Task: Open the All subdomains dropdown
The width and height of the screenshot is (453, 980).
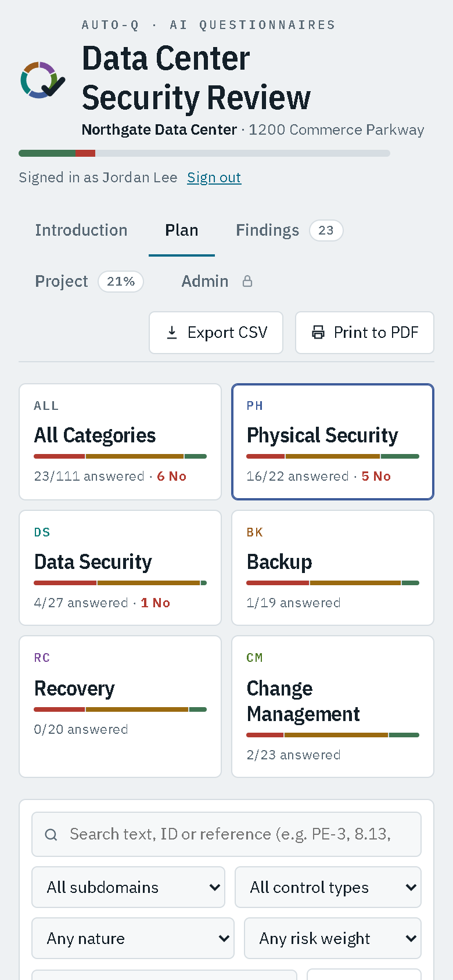Action: (128, 887)
